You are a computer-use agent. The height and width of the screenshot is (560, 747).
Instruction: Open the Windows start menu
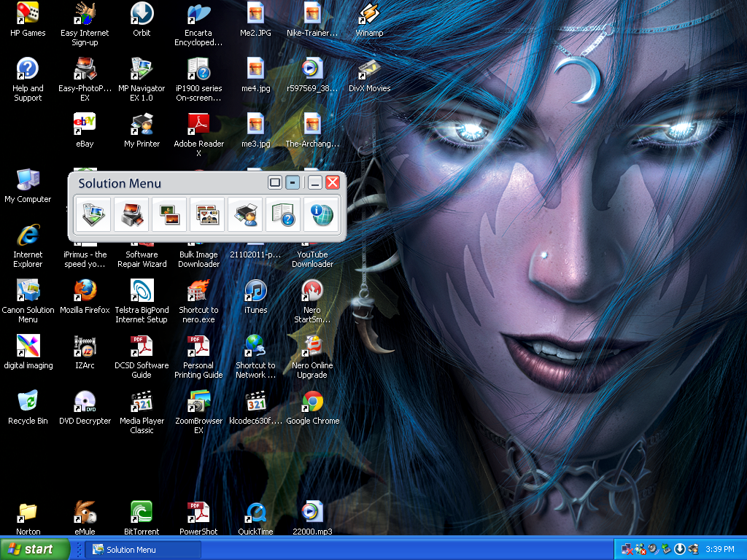click(34, 549)
